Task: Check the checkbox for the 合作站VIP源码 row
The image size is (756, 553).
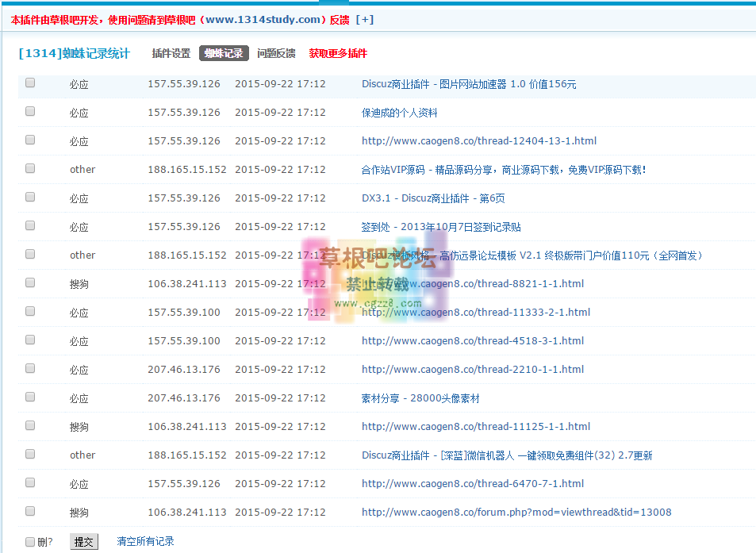Action: (x=29, y=168)
